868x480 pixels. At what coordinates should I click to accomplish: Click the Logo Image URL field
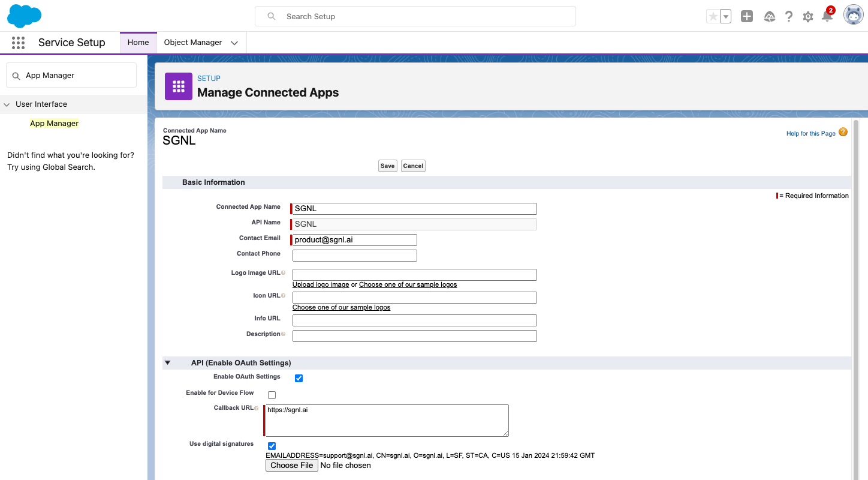pos(415,275)
